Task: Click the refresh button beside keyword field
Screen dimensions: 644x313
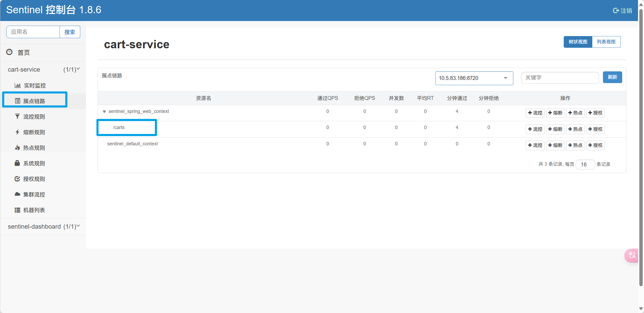Action: click(612, 77)
